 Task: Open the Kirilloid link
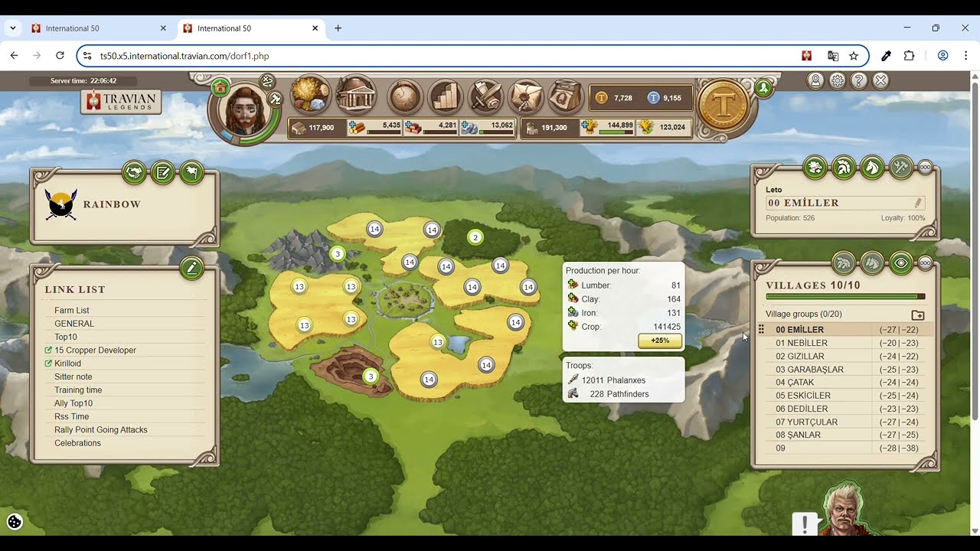[67, 364]
